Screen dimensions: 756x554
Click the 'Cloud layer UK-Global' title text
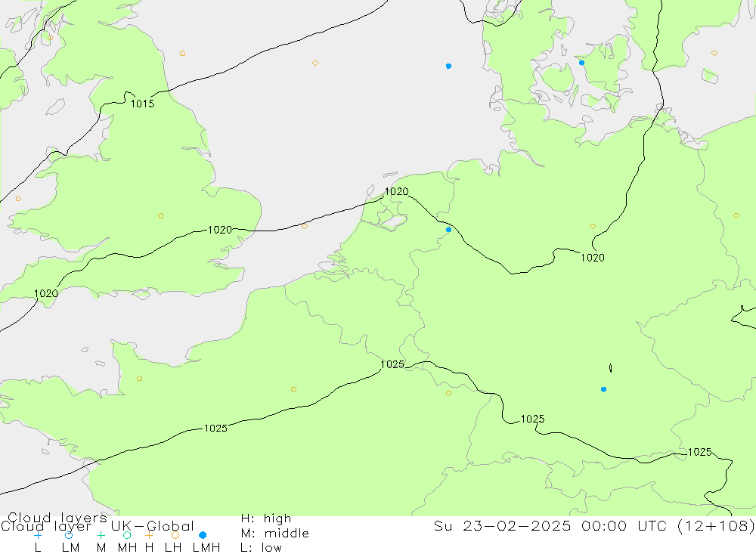coord(98,526)
